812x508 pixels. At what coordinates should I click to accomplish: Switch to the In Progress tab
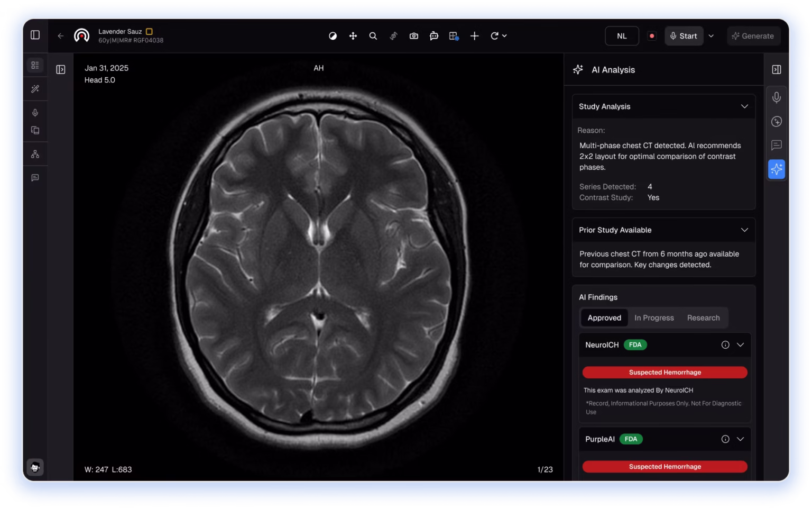tap(654, 318)
